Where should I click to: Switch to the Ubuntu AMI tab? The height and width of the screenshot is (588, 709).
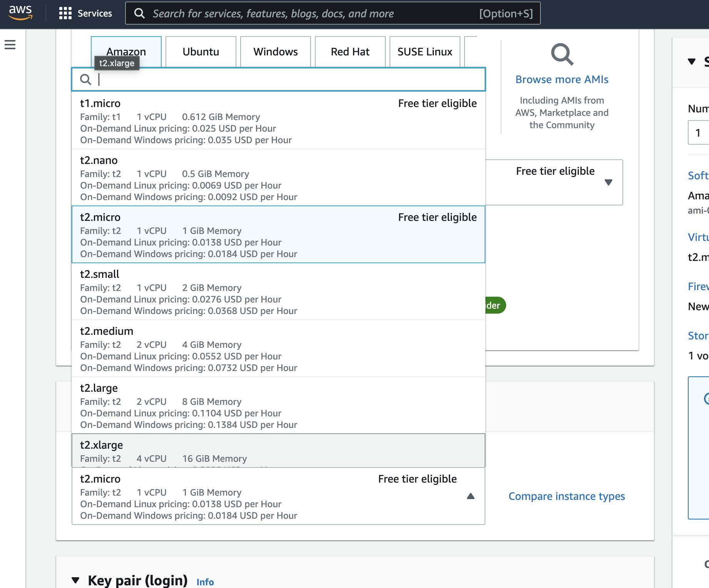coord(201,52)
